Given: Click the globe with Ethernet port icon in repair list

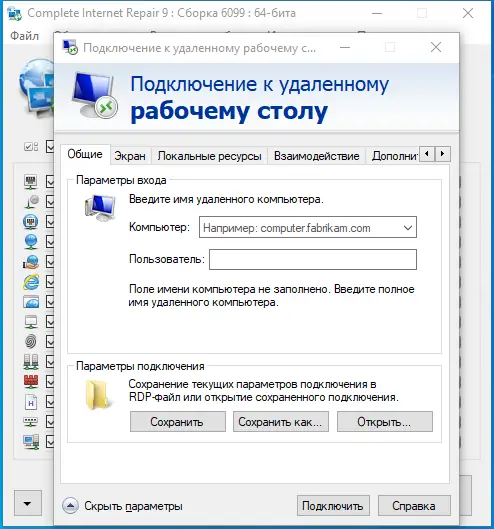Looking at the screenshot, I should 31,222.
